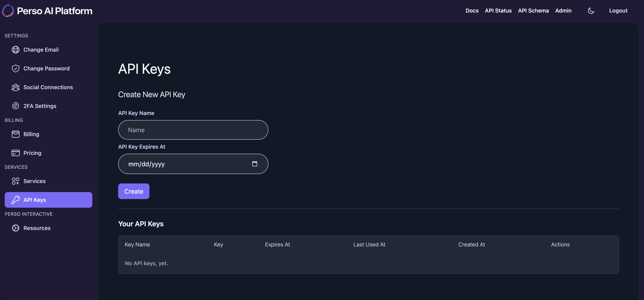Click the globe icon beside Change Email

(15, 50)
